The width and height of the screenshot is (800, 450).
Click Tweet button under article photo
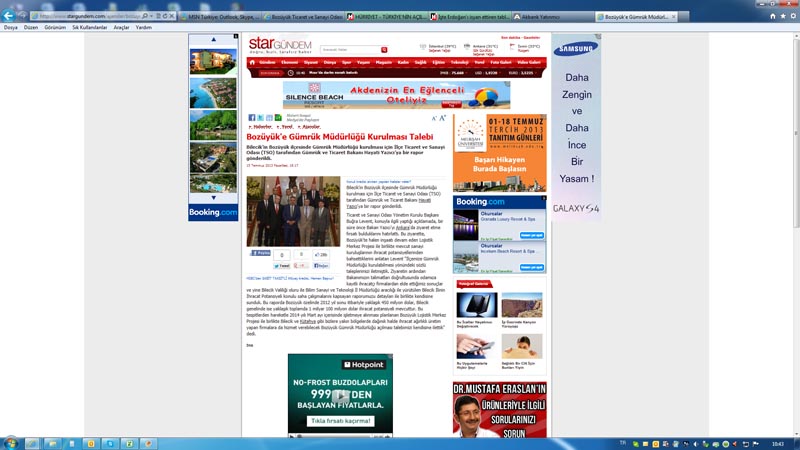click(281, 266)
